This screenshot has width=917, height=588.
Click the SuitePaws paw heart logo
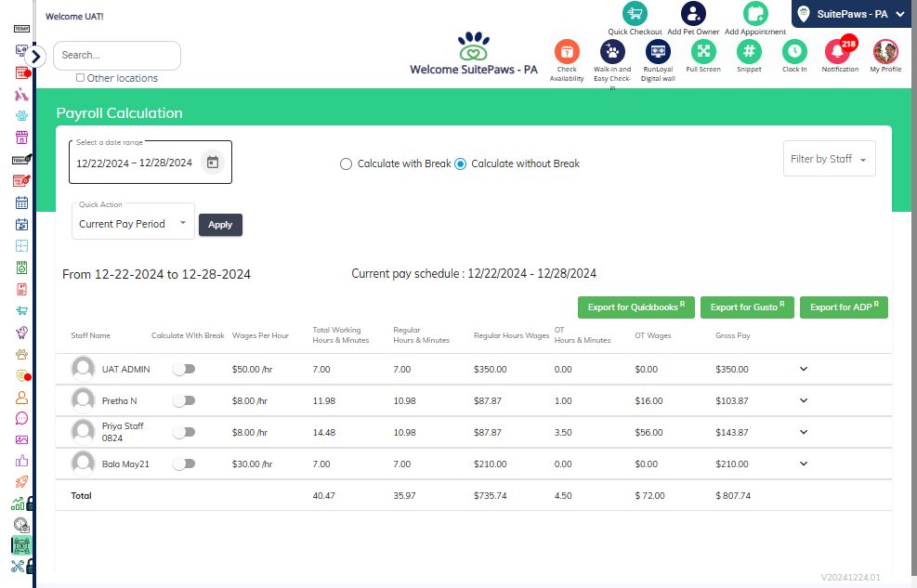[x=474, y=46]
